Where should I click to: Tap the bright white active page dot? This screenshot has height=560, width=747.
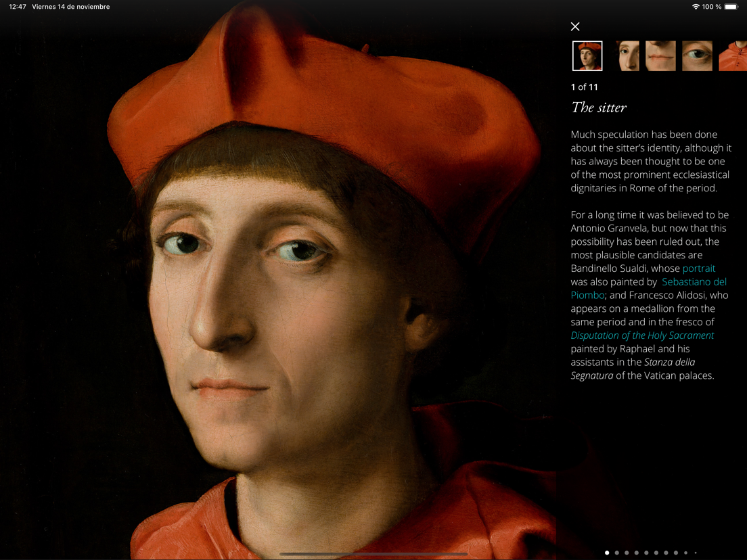click(x=607, y=553)
